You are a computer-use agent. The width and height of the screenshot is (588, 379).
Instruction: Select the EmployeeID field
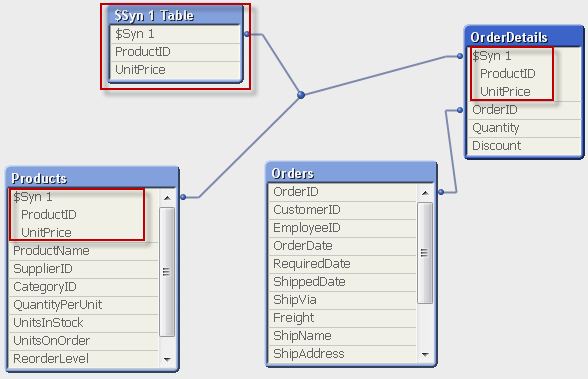pos(343,228)
